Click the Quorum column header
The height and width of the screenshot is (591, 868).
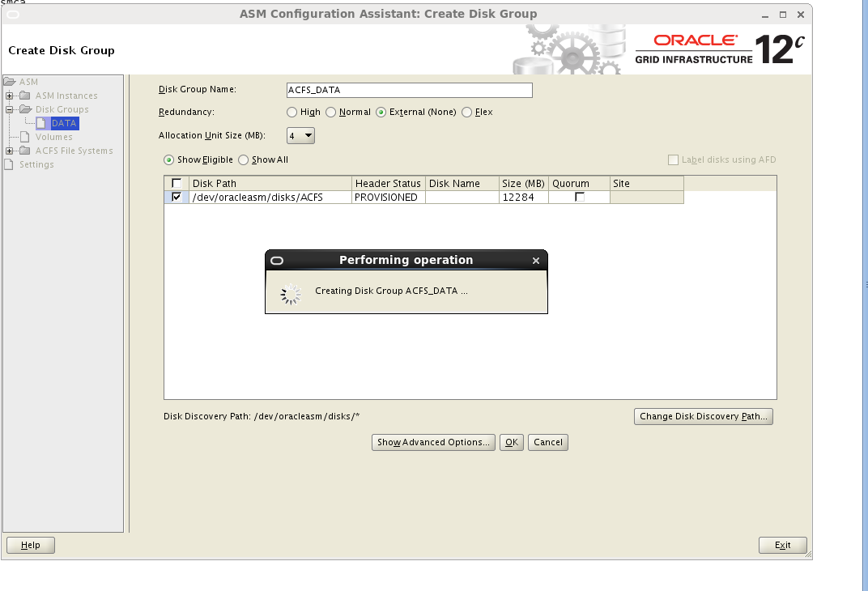[x=579, y=183]
